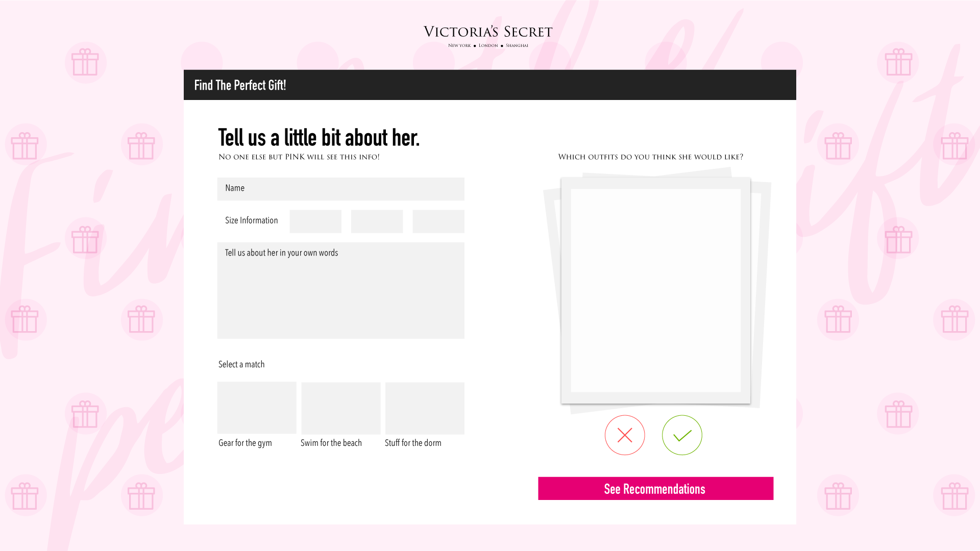Click the Size Information label
Screen dimensions: 980x551
[251, 220]
